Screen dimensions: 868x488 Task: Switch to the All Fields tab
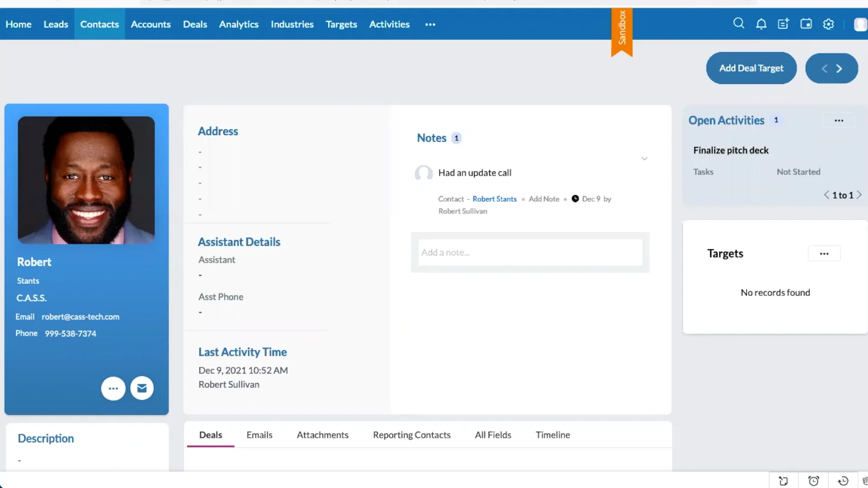[493, 435]
